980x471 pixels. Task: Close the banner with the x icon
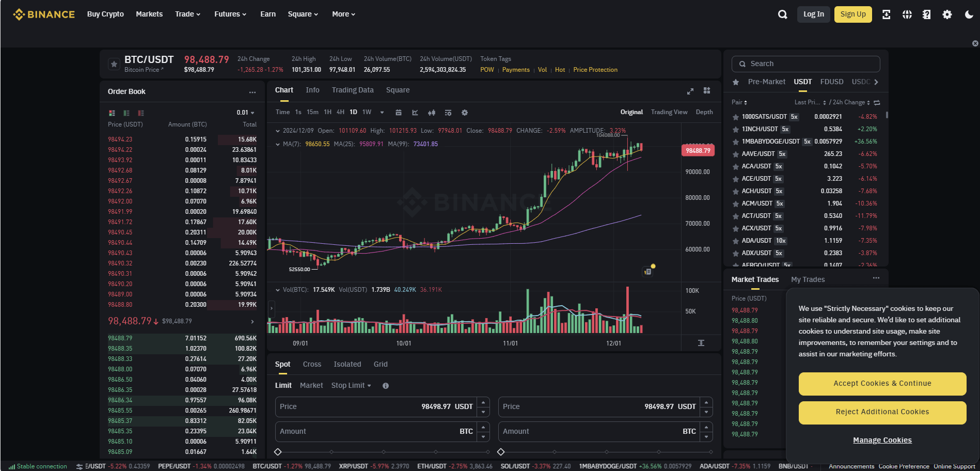(975, 43)
